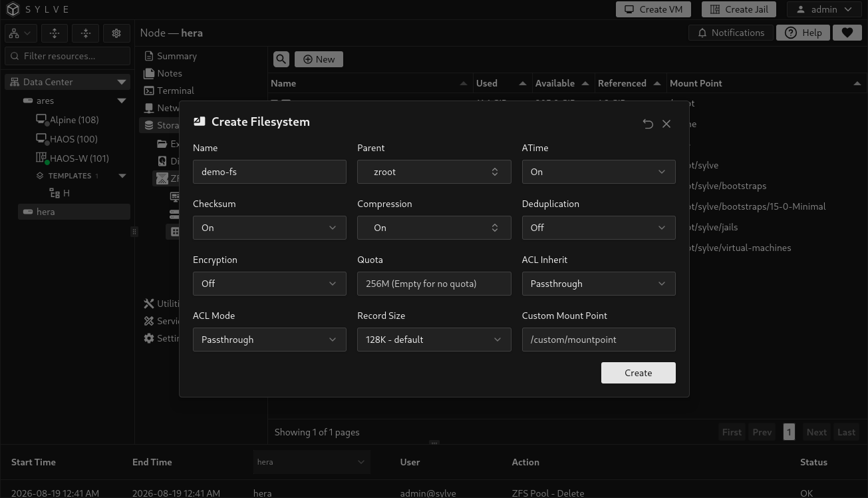Click the admin@sylve user cell
This screenshot has height=498, width=868.
pyautogui.click(x=428, y=493)
